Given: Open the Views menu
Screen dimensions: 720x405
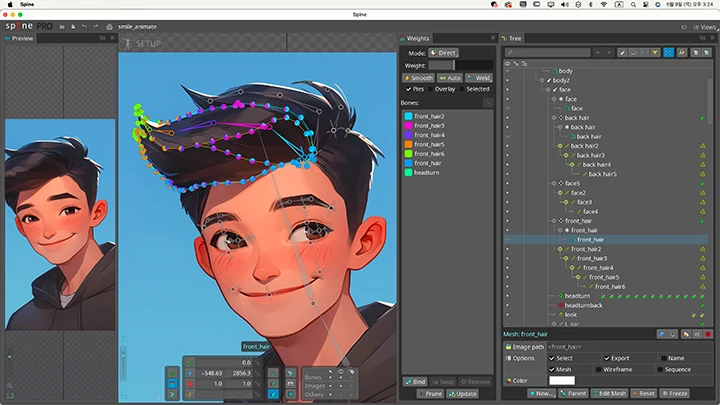Looking at the screenshot, I should pos(705,27).
